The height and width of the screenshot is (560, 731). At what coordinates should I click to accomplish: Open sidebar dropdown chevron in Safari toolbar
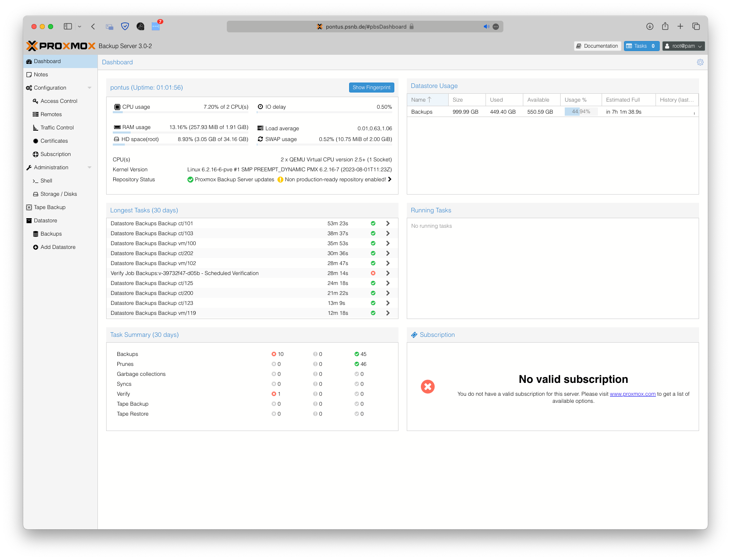pyautogui.click(x=80, y=27)
